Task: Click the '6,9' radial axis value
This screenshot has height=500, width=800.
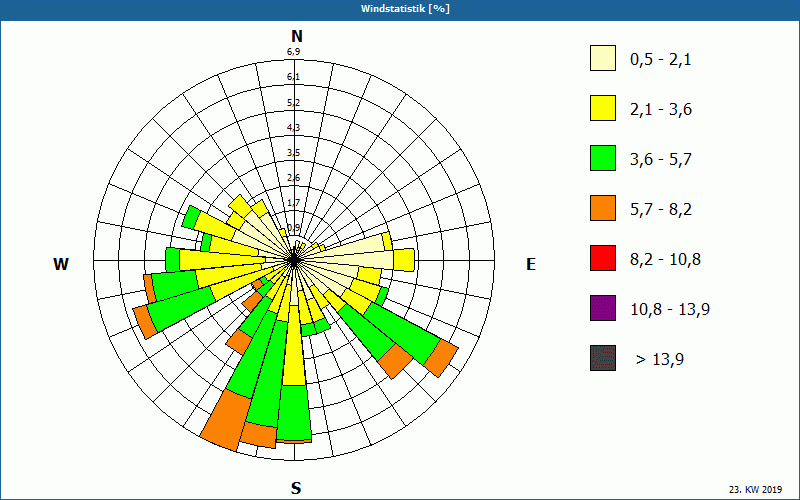Action: [x=293, y=52]
